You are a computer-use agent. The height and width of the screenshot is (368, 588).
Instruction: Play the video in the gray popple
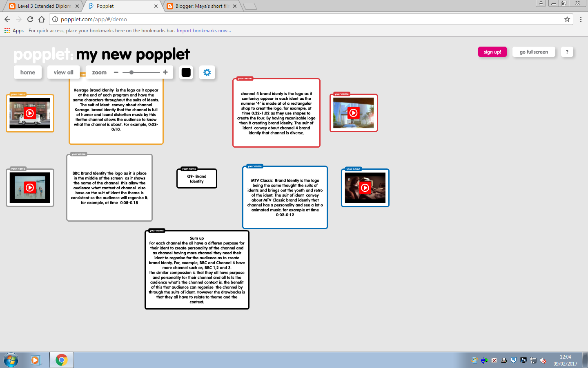(30, 188)
